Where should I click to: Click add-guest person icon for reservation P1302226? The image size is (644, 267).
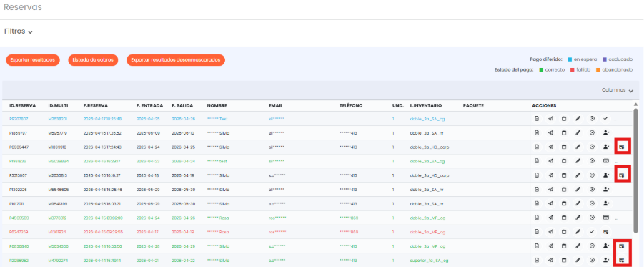pos(605,189)
